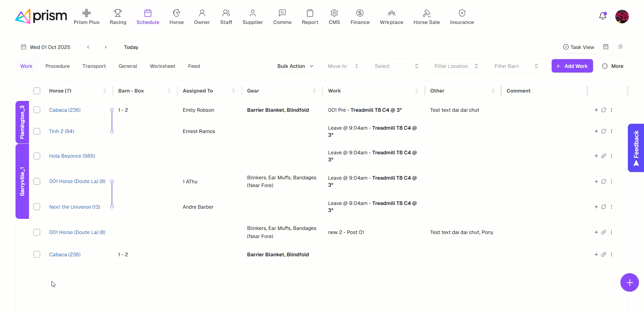Viewport: 644px width, 312px height.
Task: Switch to the Procedure tab
Action: click(58, 66)
